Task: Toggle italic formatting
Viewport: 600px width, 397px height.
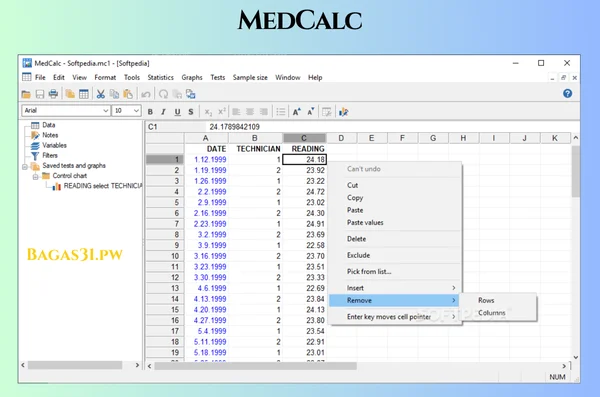Action: coord(163,112)
